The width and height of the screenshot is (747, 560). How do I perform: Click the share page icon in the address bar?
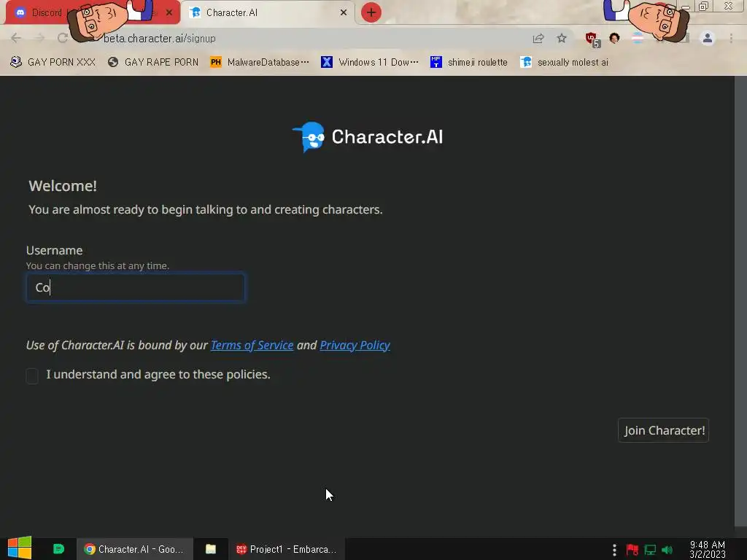[538, 38]
